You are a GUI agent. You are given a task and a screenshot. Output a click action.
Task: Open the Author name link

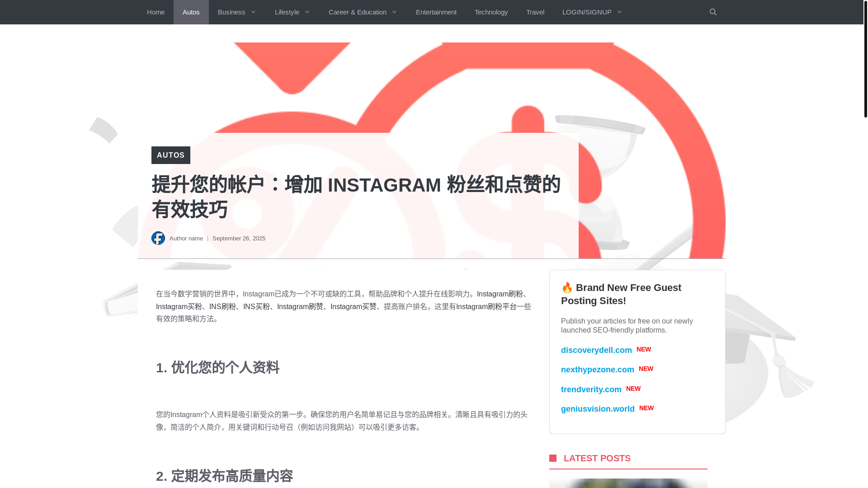click(186, 239)
